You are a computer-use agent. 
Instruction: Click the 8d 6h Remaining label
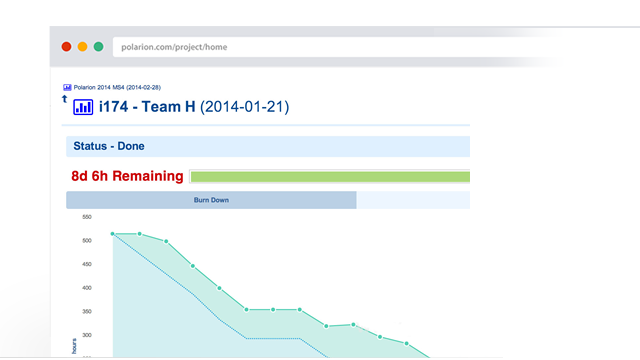[x=127, y=176]
